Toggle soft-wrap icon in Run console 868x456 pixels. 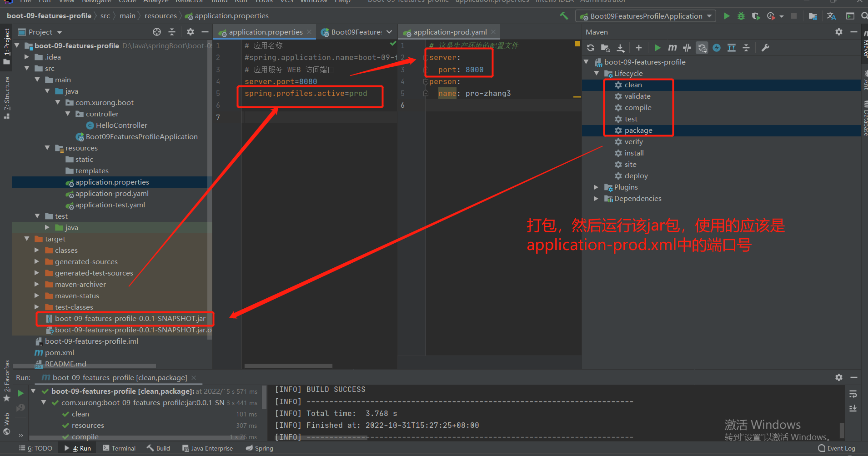pyautogui.click(x=853, y=394)
